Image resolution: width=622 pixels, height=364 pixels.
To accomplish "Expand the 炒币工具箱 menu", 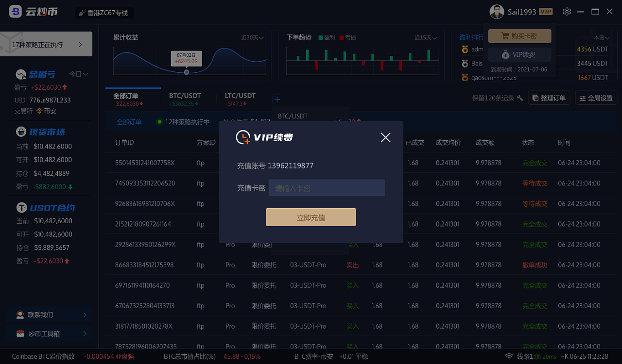I will click(49, 334).
